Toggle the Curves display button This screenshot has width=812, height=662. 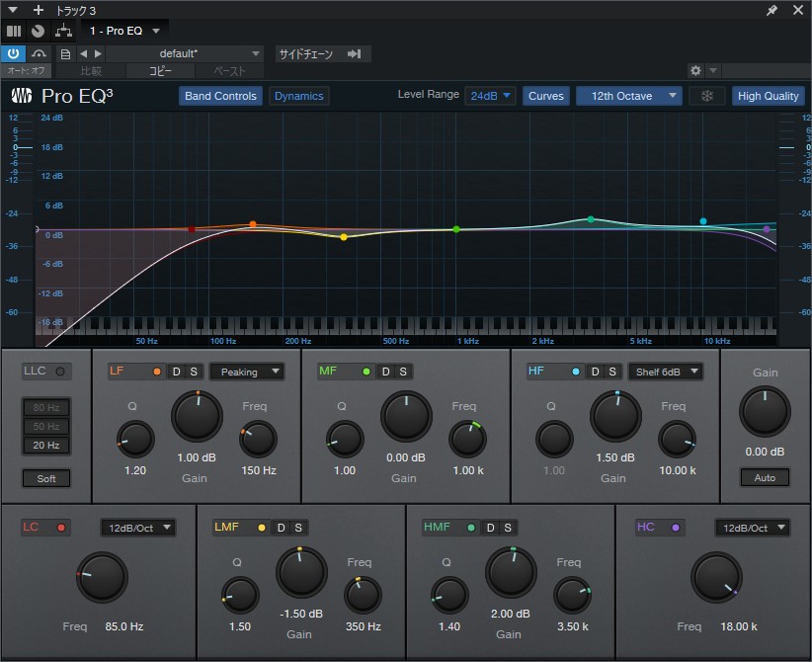coord(546,96)
